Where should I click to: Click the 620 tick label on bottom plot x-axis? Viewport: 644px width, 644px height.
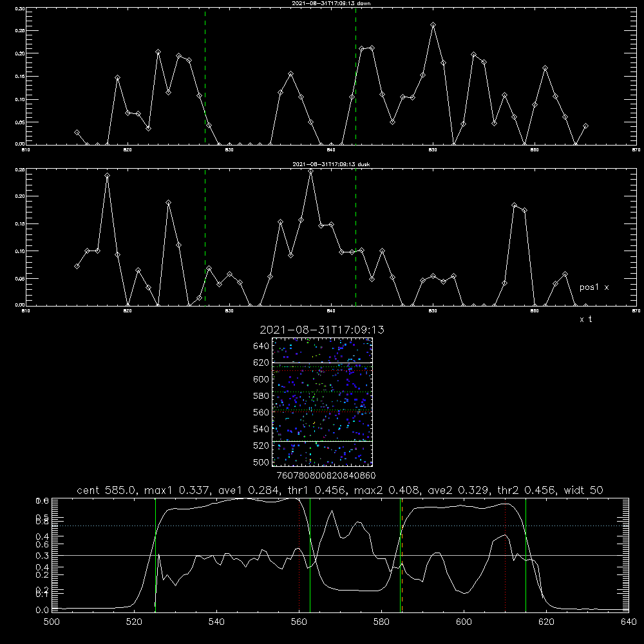click(x=546, y=622)
